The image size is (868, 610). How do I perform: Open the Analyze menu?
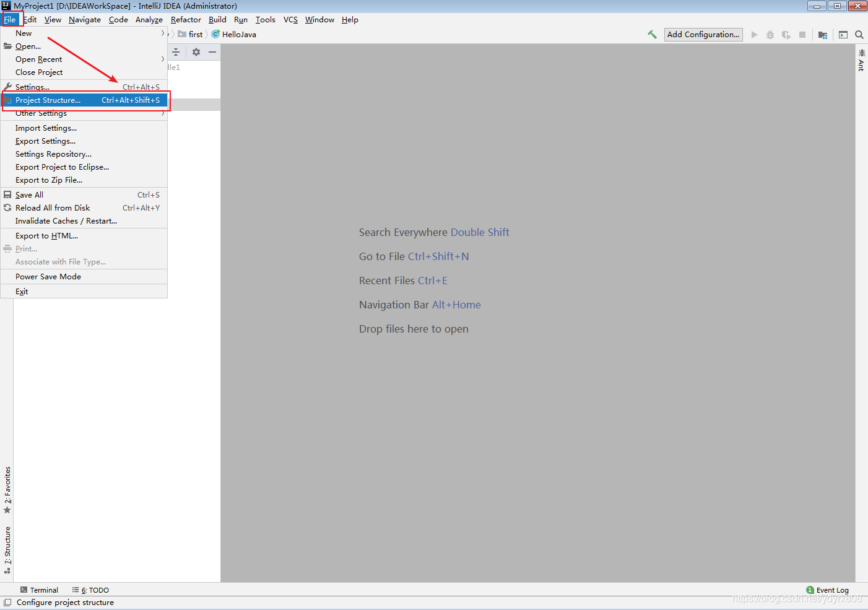(149, 20)
